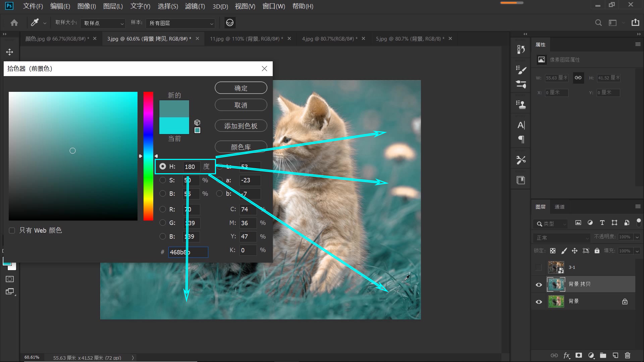Image resolution: width=644 pixels, height=362 pixels.
Task: Hide the 背景 拷贝 layer
Action: pos(539,285)
